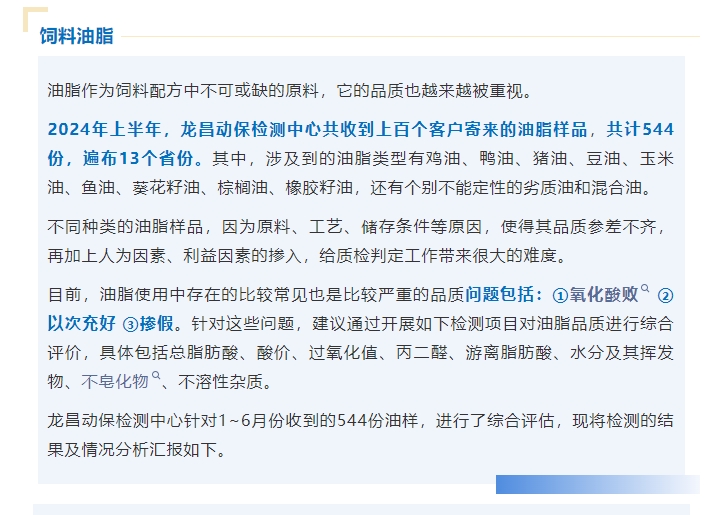Click the text 棕榈油
This screenshot has height=515, width=725.
[x=243, y=188]
